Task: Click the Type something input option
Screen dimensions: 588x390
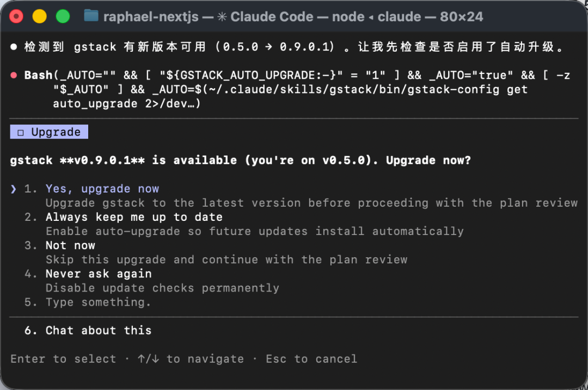Action: point(98,302)
